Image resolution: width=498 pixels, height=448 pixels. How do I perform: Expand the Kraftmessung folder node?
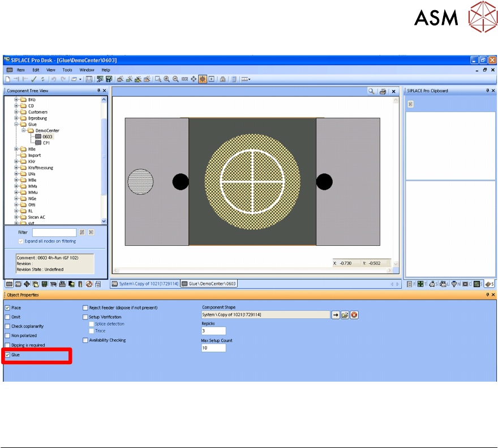(x=16, y=168)
